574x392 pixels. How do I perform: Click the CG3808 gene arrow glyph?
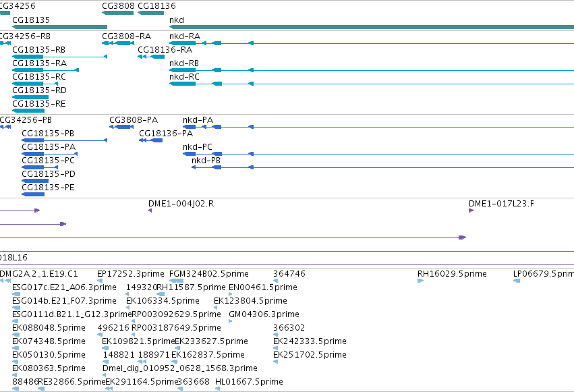point(117,13)
